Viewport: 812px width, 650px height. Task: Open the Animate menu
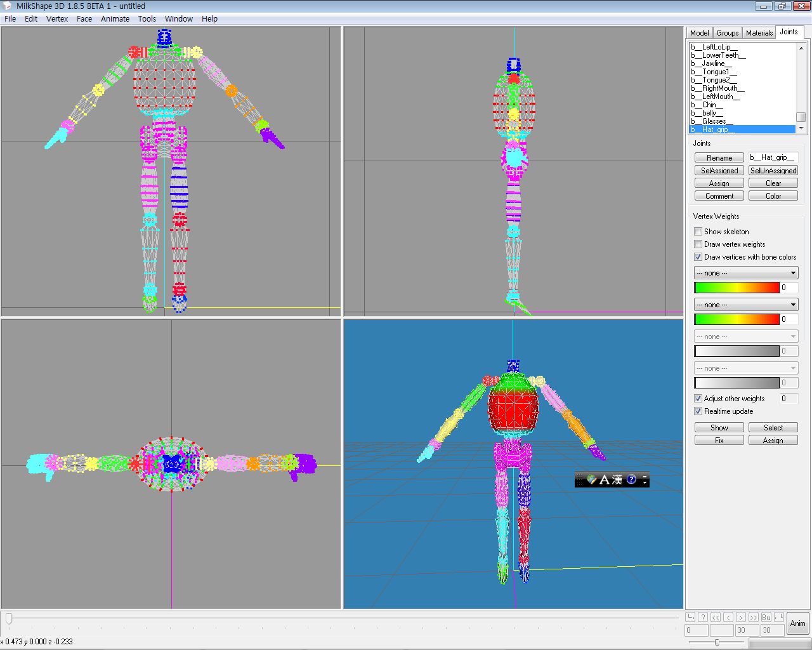click(115, 18)
